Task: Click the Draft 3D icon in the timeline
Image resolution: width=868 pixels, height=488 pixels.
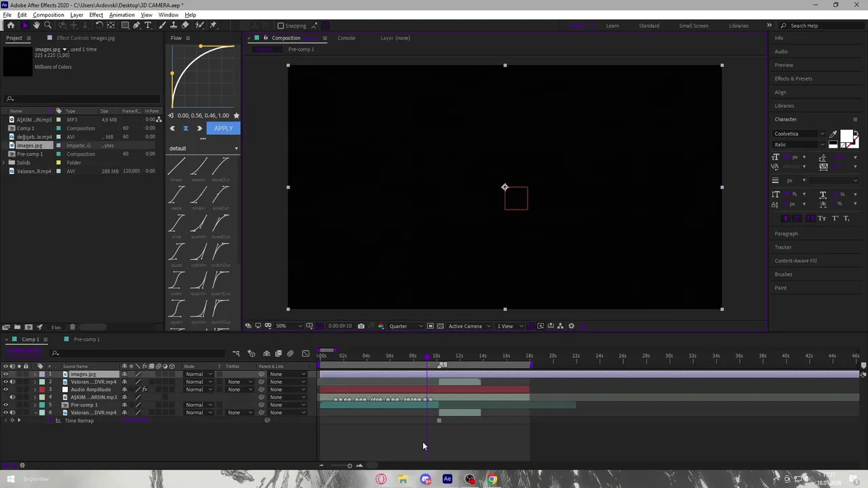Action: click(x=252, y=354)
